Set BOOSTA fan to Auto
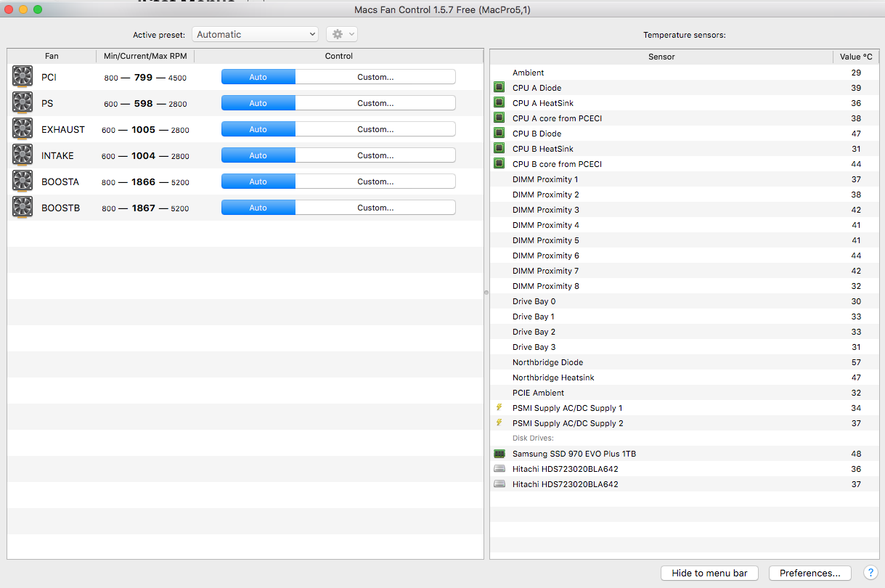Viewport: 885px width, 588px height. (x=258, y=181)
